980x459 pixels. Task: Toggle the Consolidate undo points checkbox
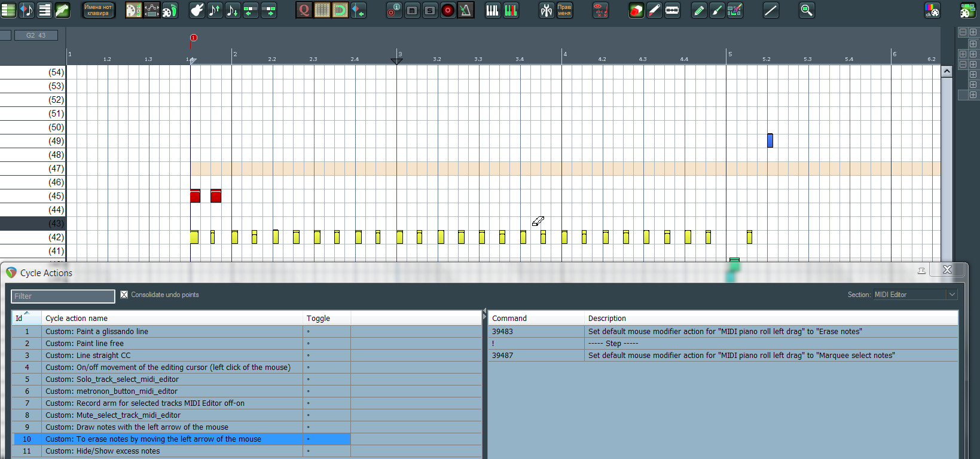click(x=124, y=295)
